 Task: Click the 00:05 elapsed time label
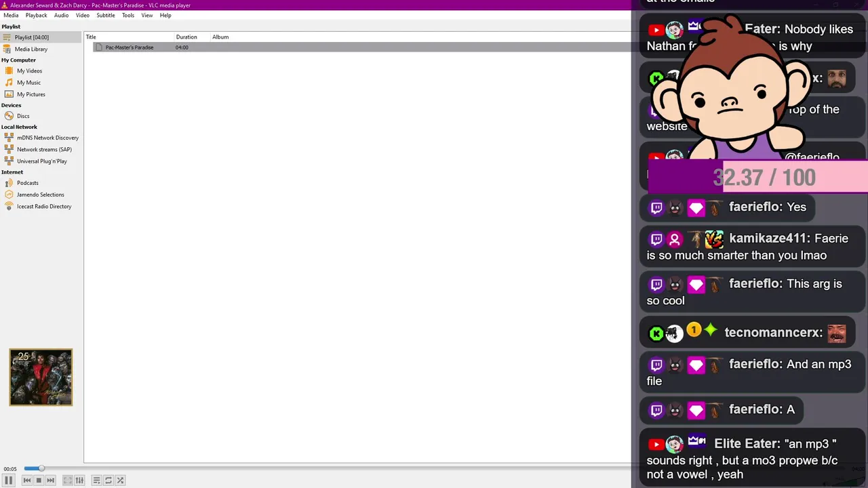[x=9, y=469]
